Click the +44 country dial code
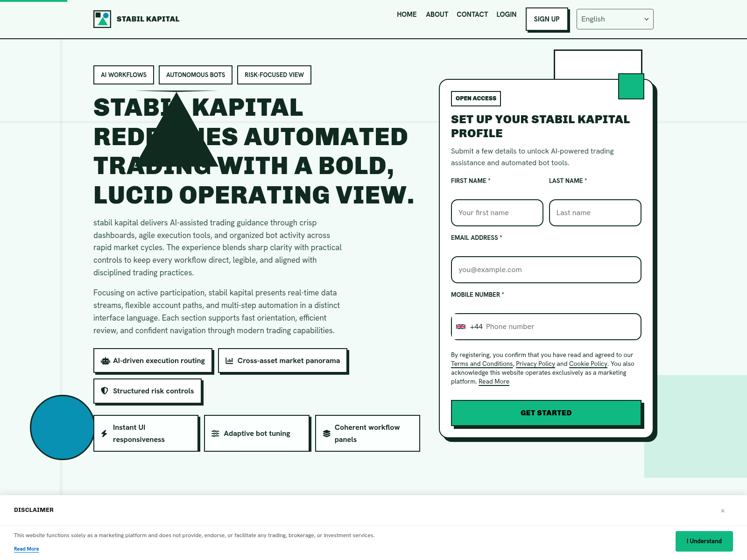This screenshot has height=560, width=747. click(476, 327)
